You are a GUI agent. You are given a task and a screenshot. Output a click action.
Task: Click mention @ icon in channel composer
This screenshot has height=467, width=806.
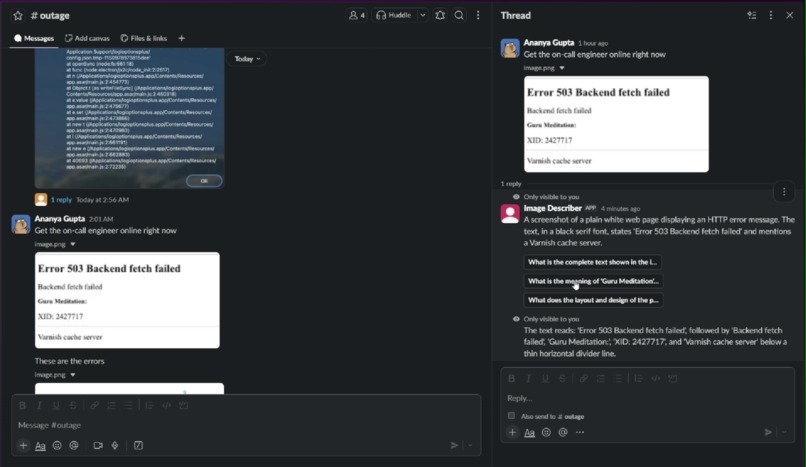coord(74,445)
